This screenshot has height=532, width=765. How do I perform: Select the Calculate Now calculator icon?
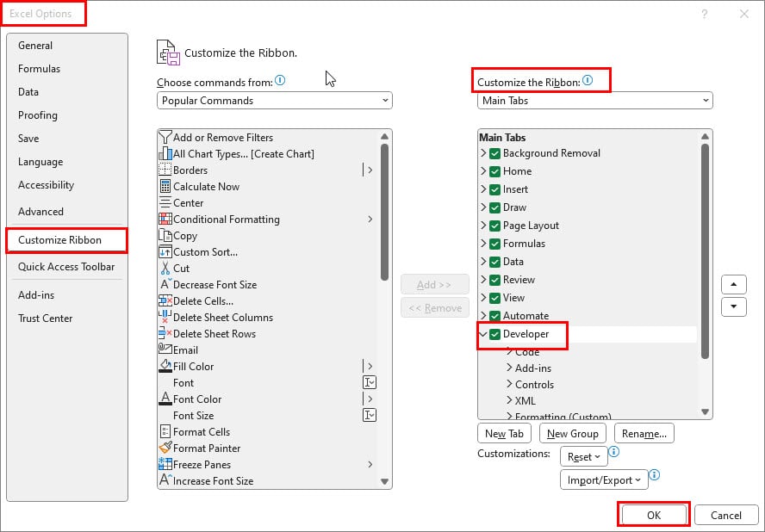tap(165, 186)
